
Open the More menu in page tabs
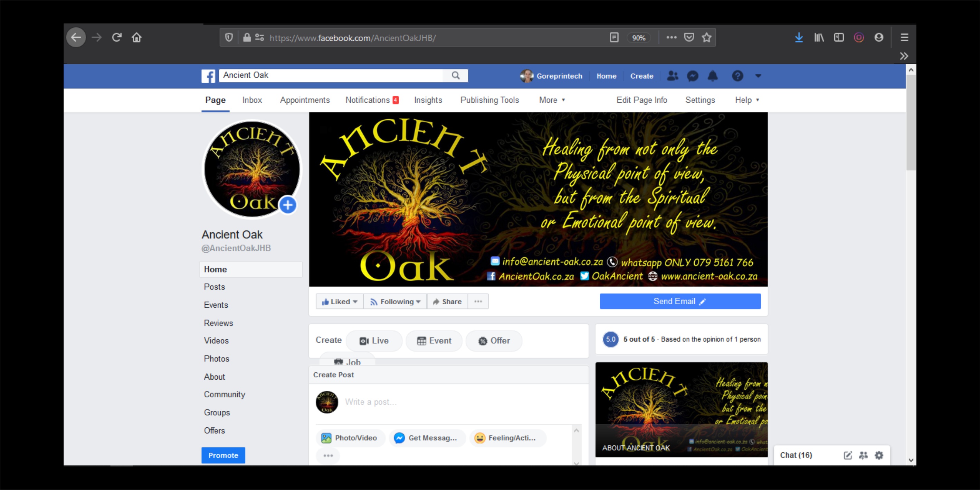tap(552, 100)
